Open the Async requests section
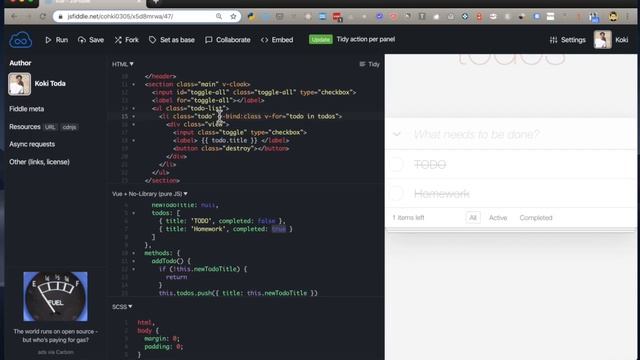 click(32, 144)
